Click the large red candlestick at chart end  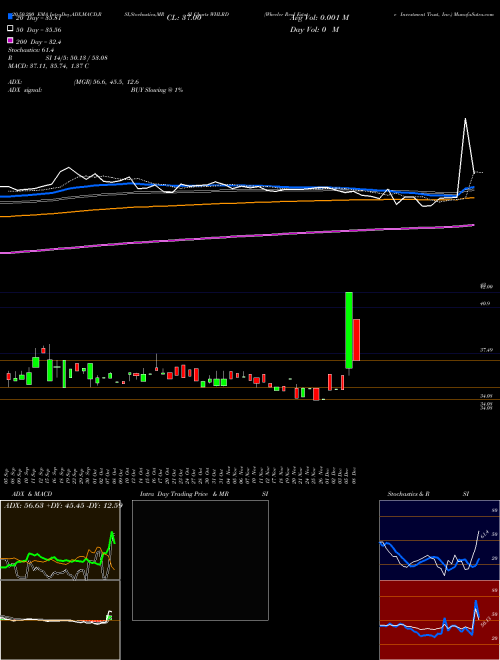tap(356, 340)
